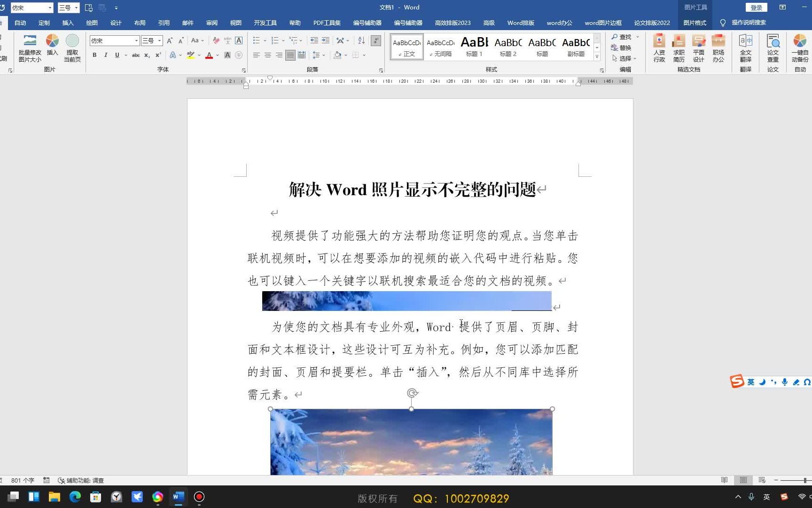Click the 登录 sign-in button

pyautogui.click(x=757, y=8)
